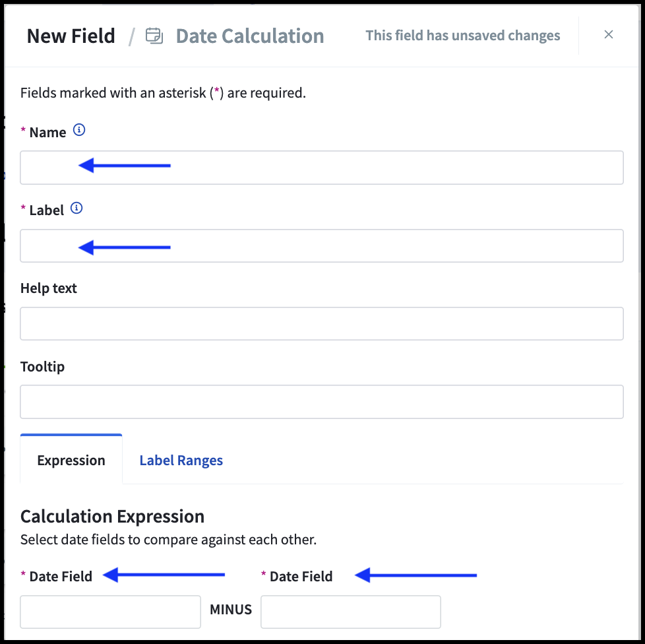The height and width of the screenshot is (644, 645).
Task: Click the Help text label
Action: pos(49,288)
